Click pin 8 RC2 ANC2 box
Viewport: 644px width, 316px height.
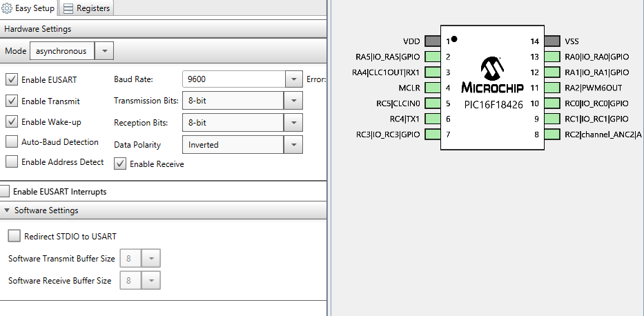coord(552,134)
